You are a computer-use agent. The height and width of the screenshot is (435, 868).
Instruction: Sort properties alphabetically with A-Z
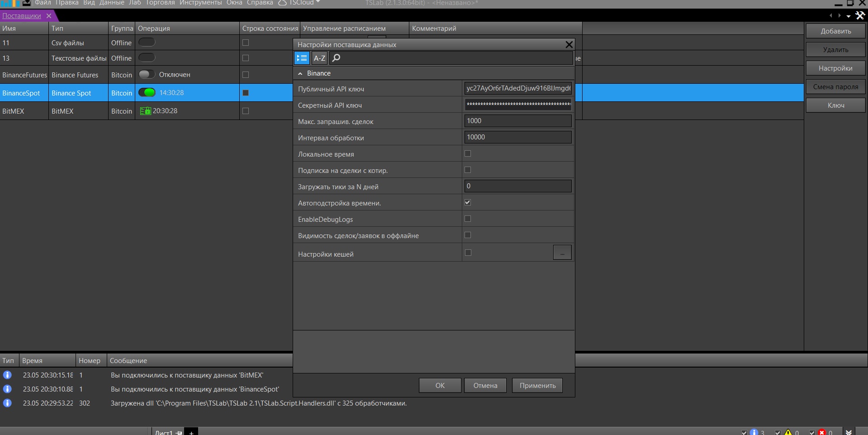coord(319,58)
